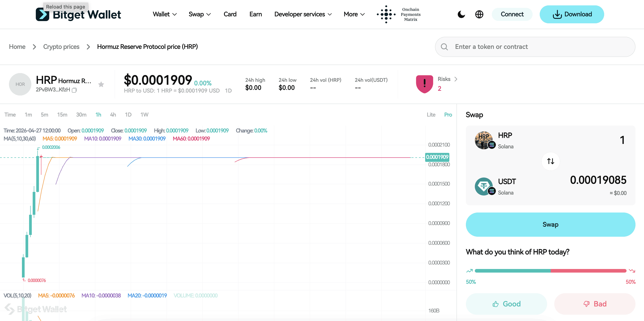Expand the Wallet dropdown menu

(164, 14)
